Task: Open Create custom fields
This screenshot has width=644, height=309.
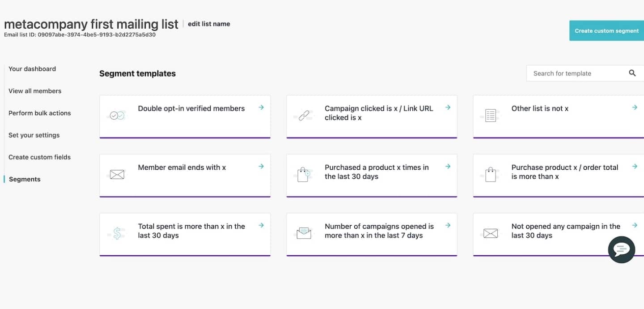Action: [x=40, y=157]
